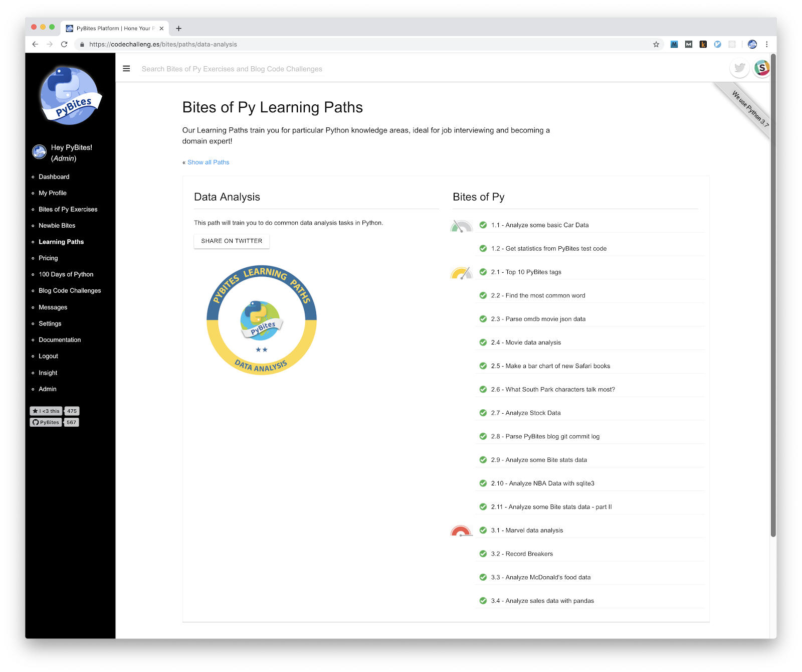This screenshot has height=672, width=802.
Task: Click green check beside 2.4 Movie data analysis
Action: (x=483, y=342)
